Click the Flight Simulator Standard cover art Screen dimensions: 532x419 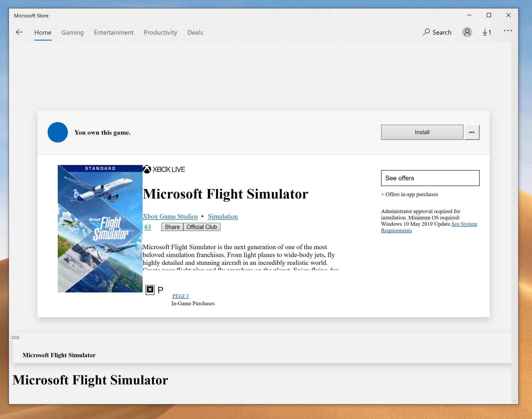[x=100, y=229]
